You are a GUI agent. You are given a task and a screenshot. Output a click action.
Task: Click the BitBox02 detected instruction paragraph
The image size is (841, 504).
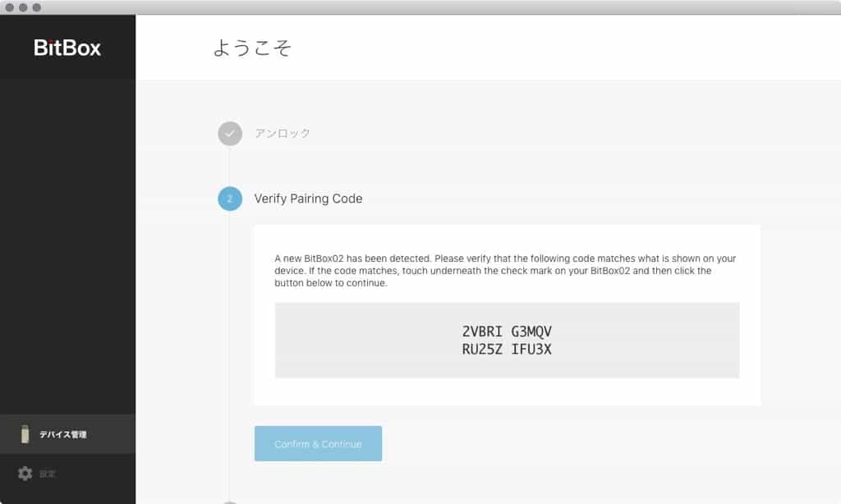tap(505, 271)
